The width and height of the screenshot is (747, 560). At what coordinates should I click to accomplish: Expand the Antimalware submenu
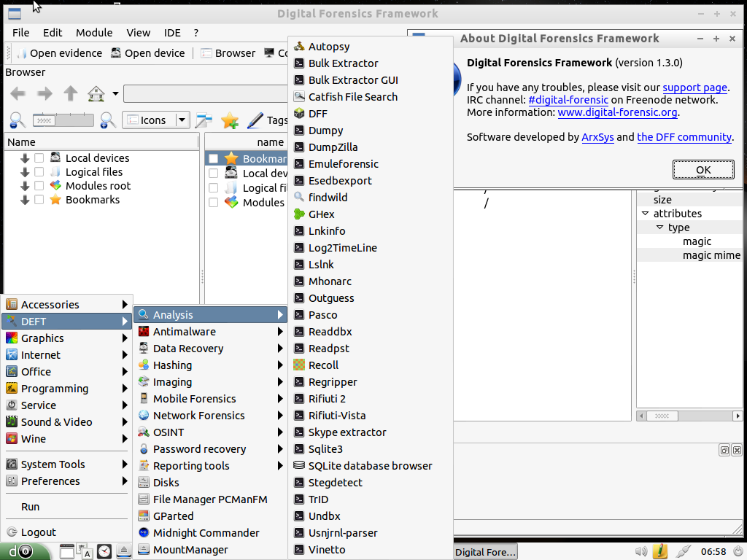tap(210, 332)
